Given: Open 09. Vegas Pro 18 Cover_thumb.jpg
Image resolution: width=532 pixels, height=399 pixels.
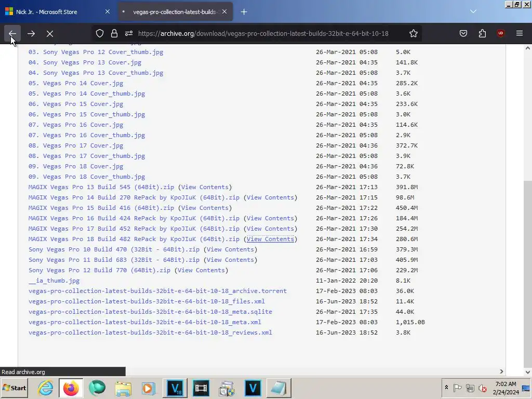Looking at the screenshot, I should point(87,177).
